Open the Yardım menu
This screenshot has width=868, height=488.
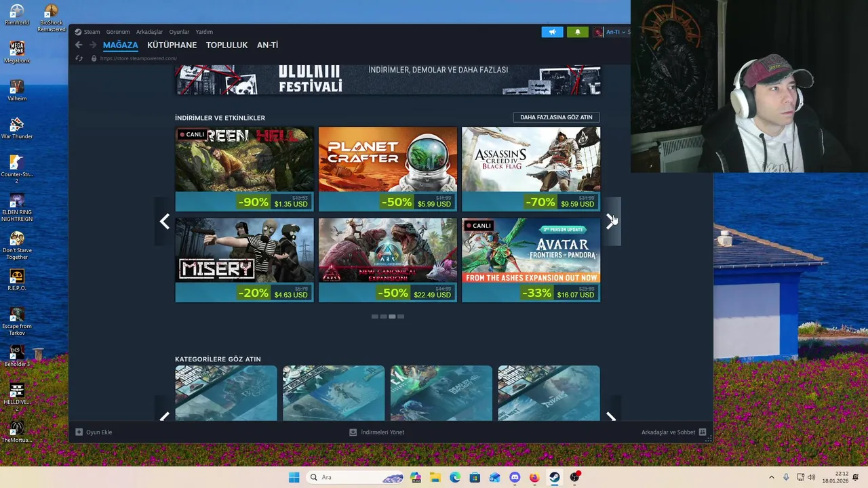204,32
